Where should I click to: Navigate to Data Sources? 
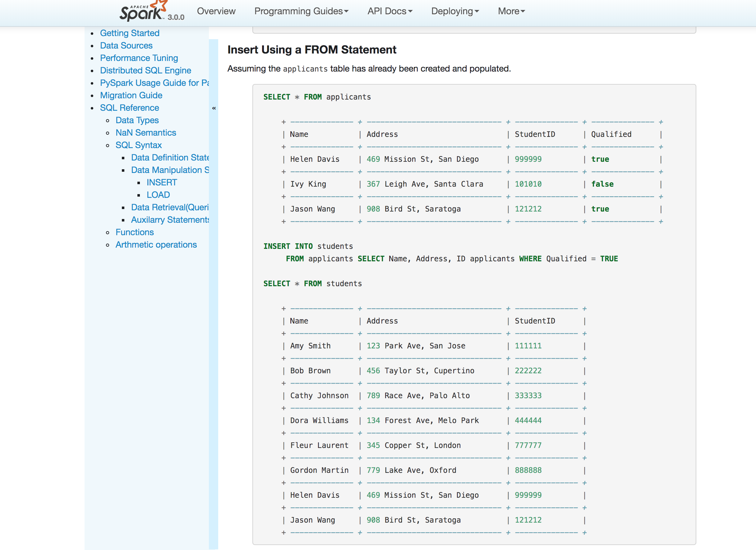tap(126, 45)
